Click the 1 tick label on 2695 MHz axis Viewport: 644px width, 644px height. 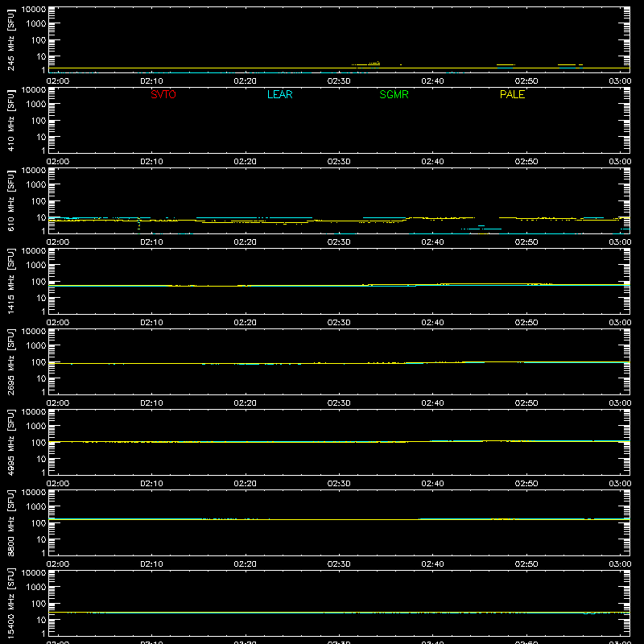[43, 392]
